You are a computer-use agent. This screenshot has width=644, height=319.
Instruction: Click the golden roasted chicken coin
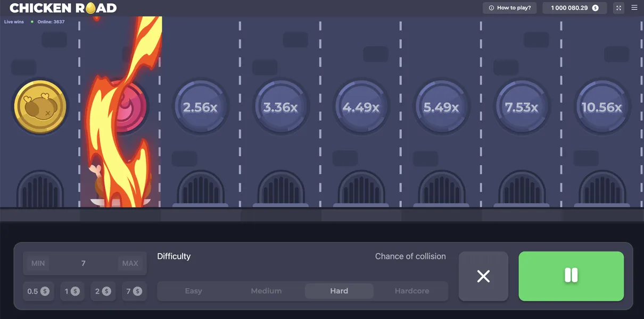tap(40, 107)
